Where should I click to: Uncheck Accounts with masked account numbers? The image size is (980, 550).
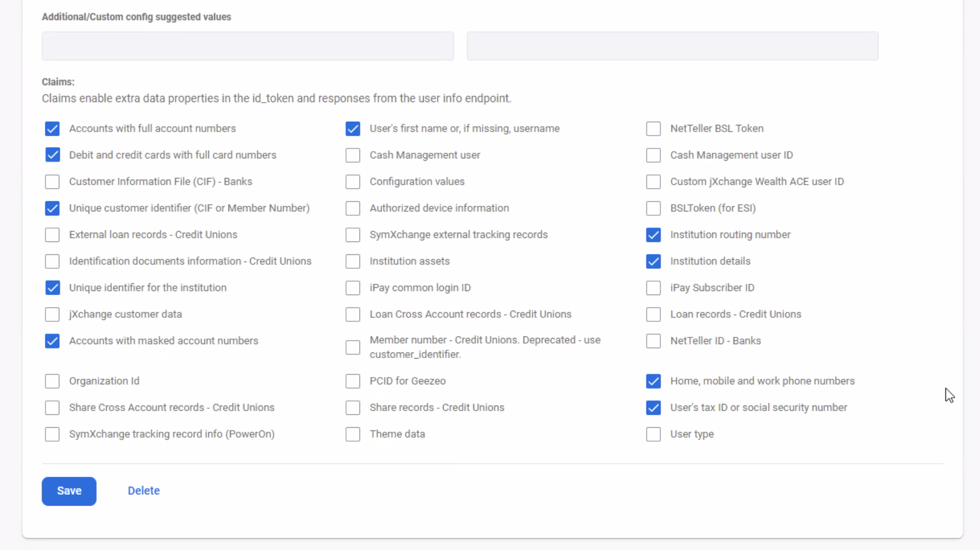52,341
